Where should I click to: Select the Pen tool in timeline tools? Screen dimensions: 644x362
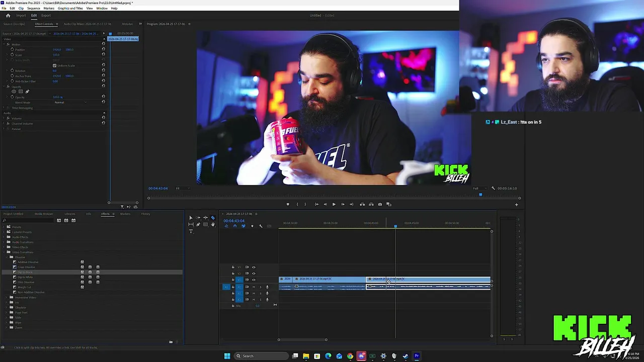[x=198, y=225]
